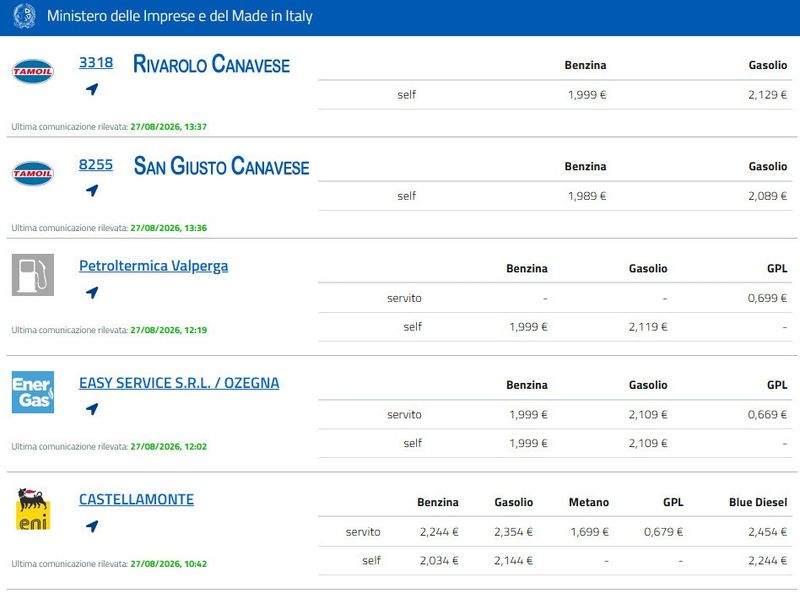Click the EnerGas logo
The height and width of the screenshot is (603, 800).
click(33, 392)
